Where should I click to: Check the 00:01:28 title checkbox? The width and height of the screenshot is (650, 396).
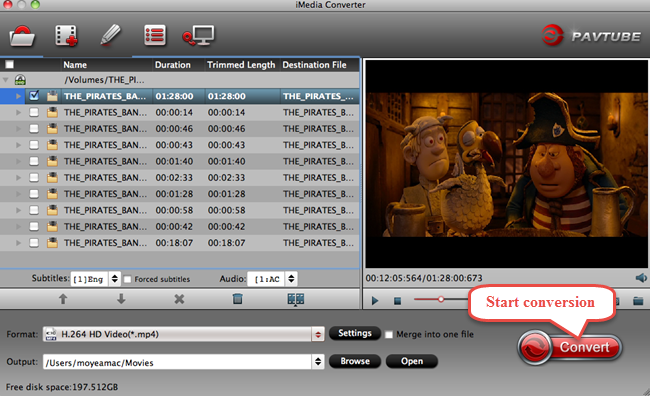[34, 194]
